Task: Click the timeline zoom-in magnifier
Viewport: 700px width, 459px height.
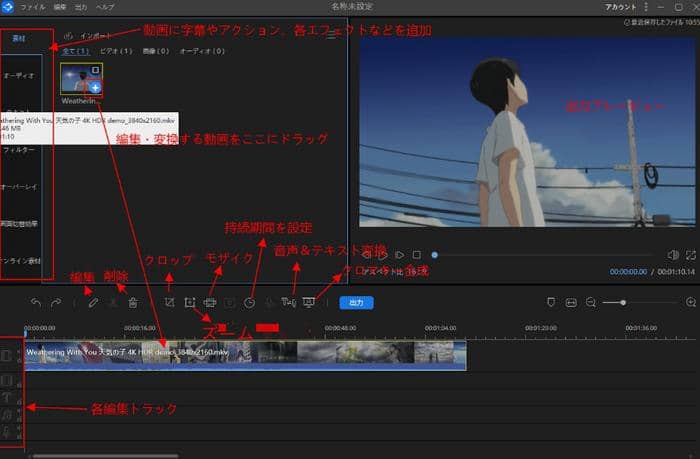Action: tap(691, 303)
